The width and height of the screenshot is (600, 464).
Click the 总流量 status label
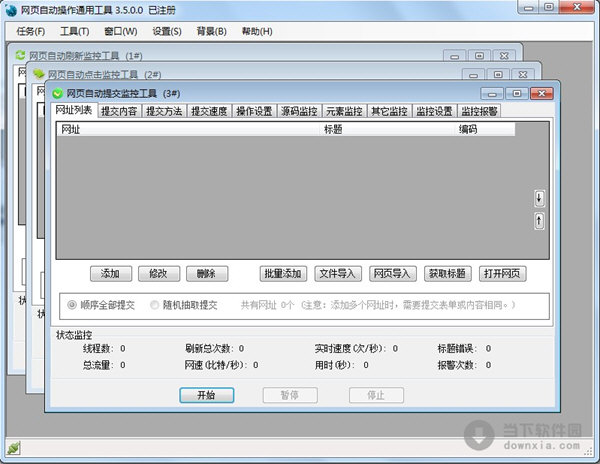point(98,365)
